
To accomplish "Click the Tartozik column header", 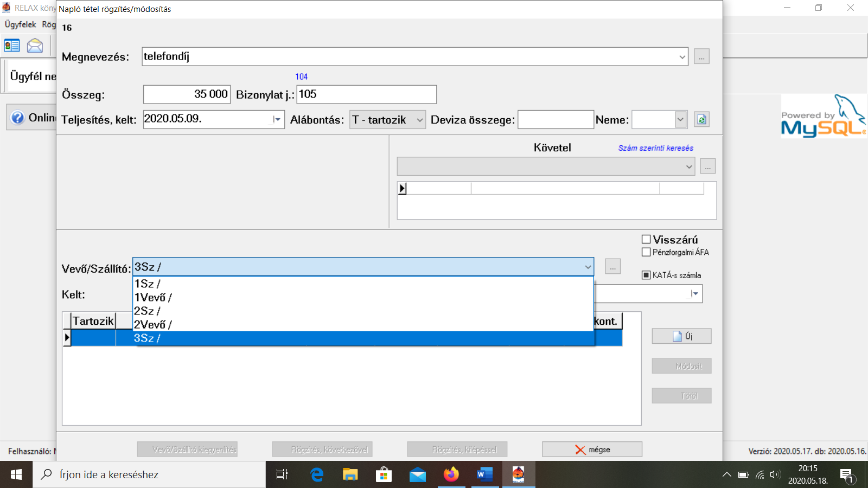I will tap(93, 321).
